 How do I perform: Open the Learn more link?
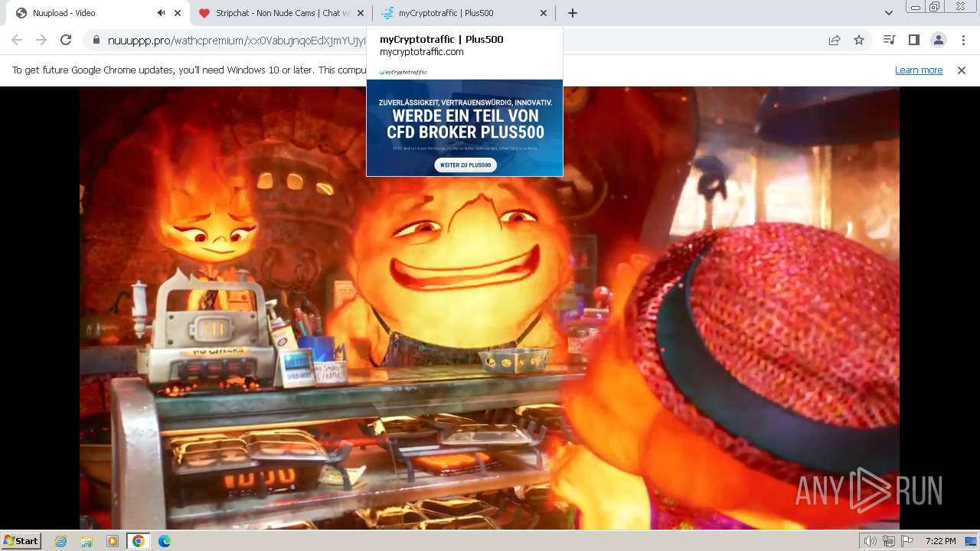click(919, 70)
